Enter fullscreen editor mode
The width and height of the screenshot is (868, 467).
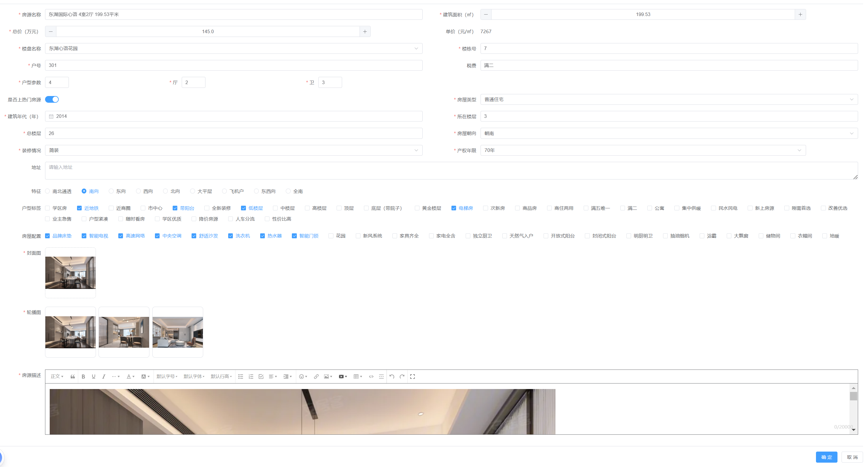click(x=412, y=377)
